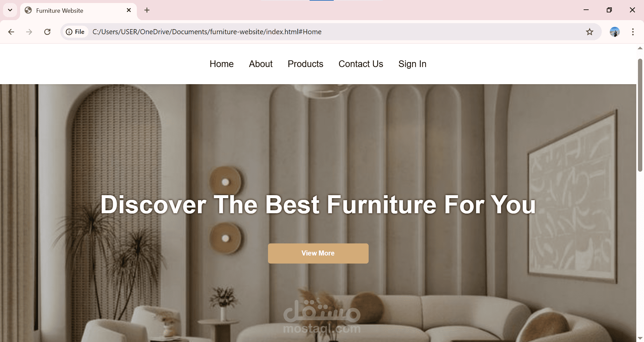The width and height of the screenshot is (644, 342).
Task: Open the Chrome profile avatar
Action: [614, 32]
